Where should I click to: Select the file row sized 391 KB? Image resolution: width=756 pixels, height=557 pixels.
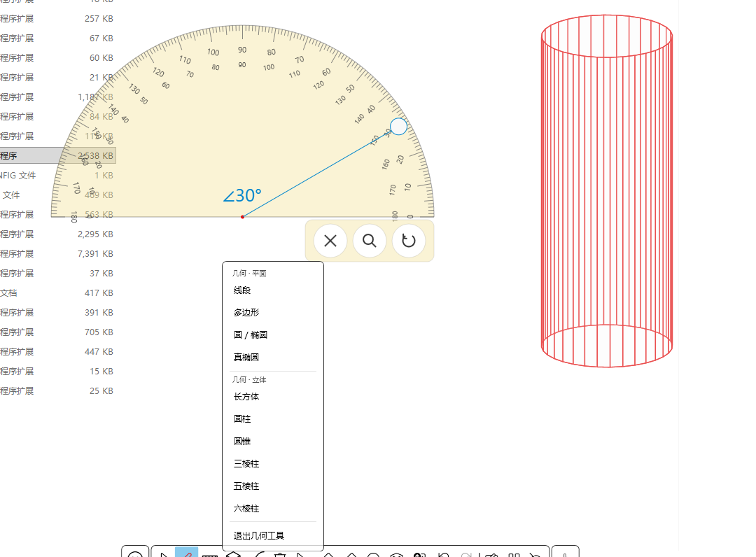click(x=58, y=313)
